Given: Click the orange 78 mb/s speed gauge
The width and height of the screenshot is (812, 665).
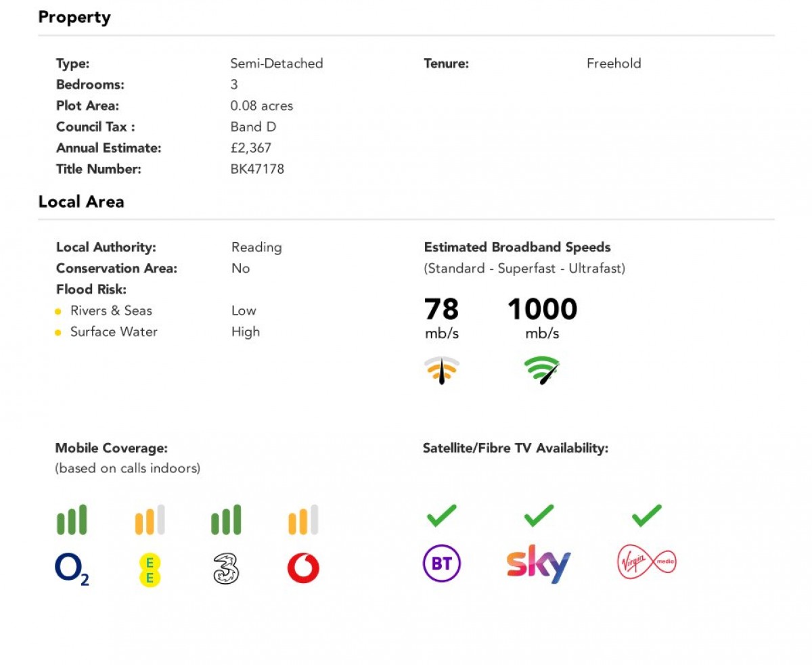Looking at the screenshot, I should [442, 371].
